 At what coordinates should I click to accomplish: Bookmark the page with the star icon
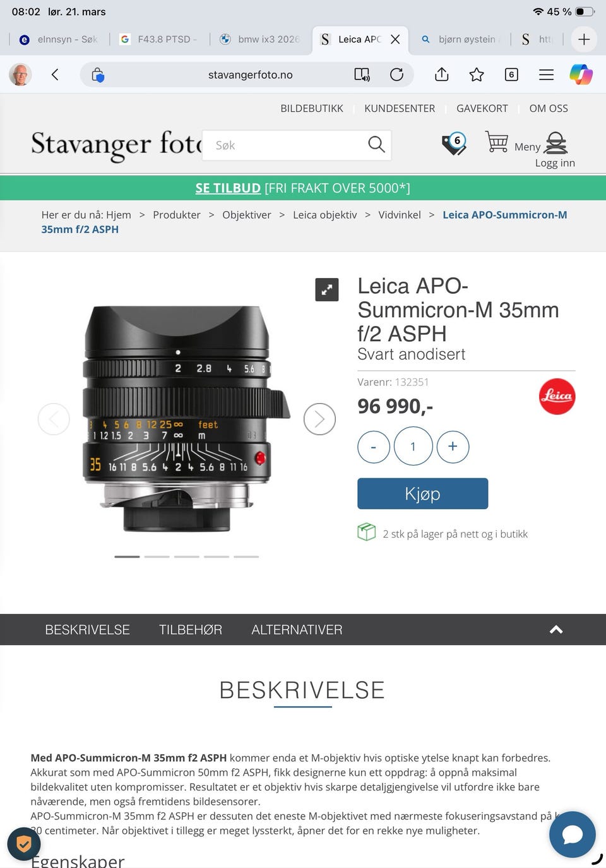click(477, 75)
